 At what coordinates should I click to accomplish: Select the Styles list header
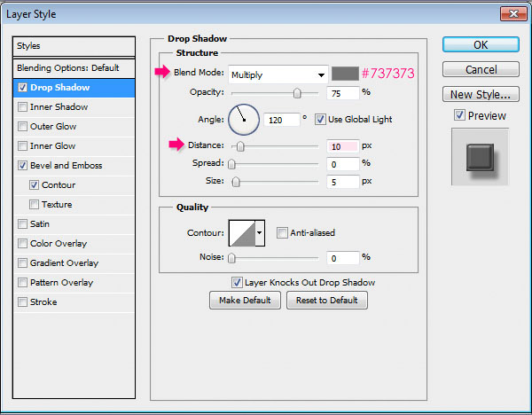tap(74, 46)
